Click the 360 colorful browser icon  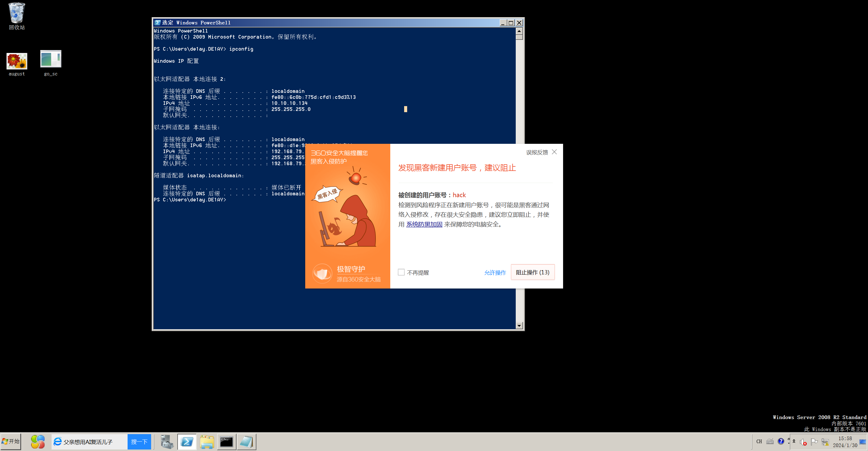(38, 442)
